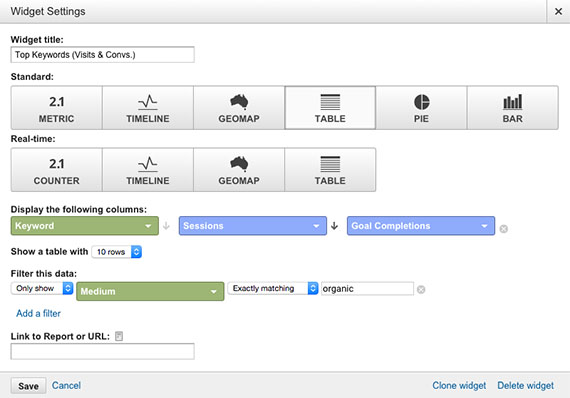Select the standard Metric widget type
Screen dimensions: 570x398
coord(57,108)
